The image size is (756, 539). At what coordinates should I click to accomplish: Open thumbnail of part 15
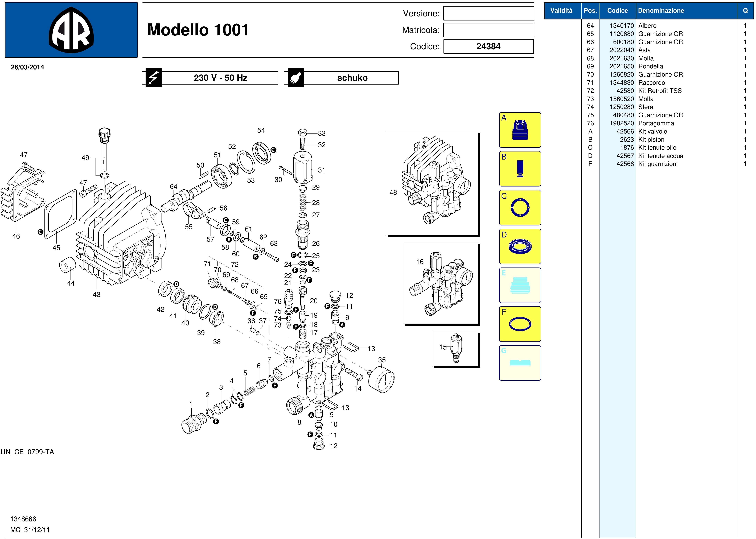[x=455, y=349]
